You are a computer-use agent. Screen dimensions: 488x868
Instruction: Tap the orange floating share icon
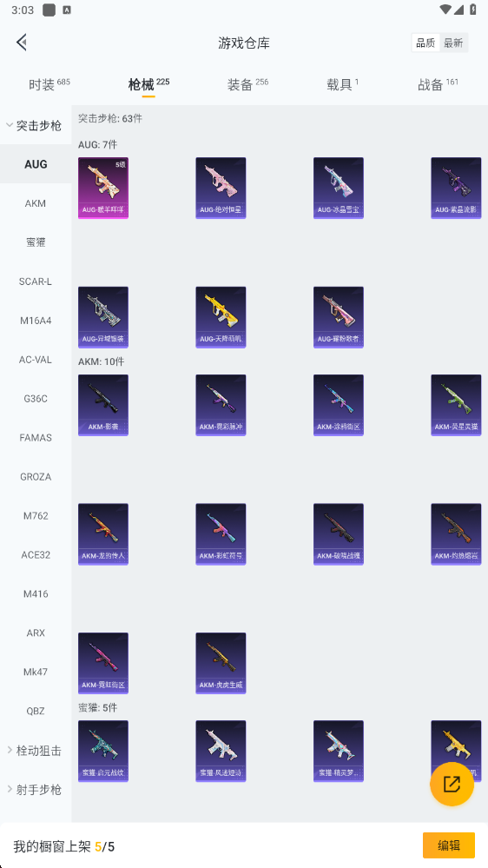pyautogui.click(x=452, y=784)
